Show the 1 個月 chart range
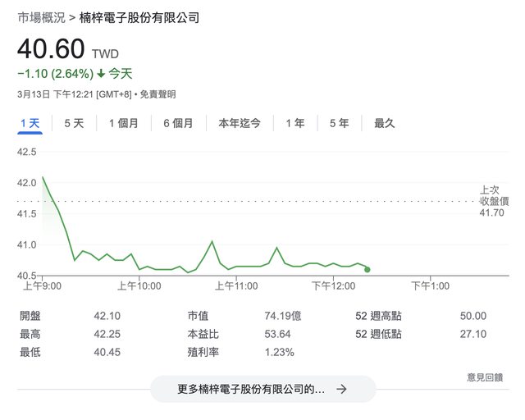The width and height of the screenshot is (525, 420). [x=123, y=124]
